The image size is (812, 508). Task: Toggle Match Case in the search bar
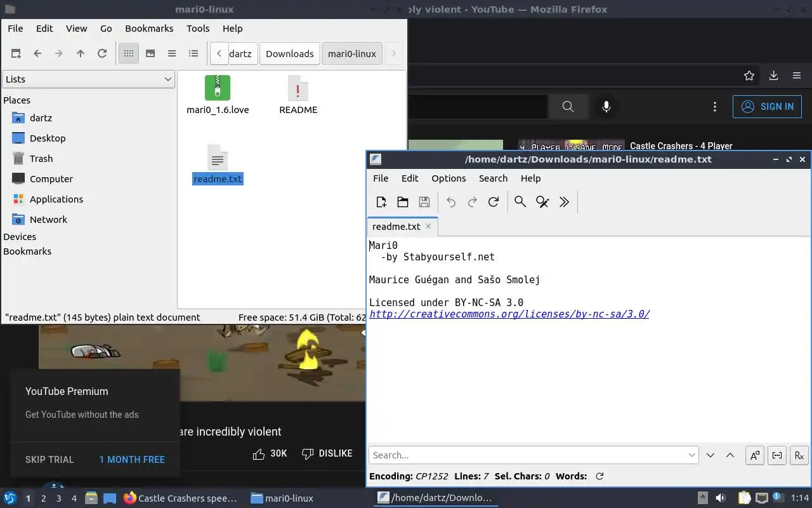pos(755,455)
